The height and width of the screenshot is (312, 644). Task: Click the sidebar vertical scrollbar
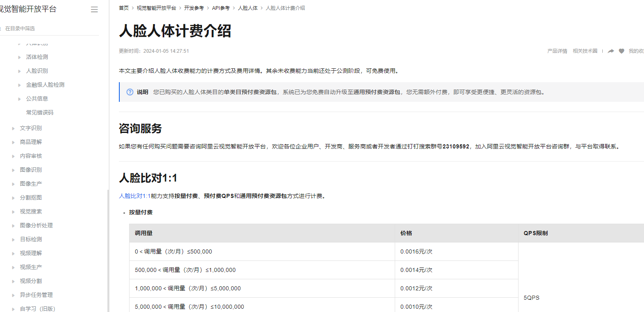pyautogui.click(x=108, y=250)
